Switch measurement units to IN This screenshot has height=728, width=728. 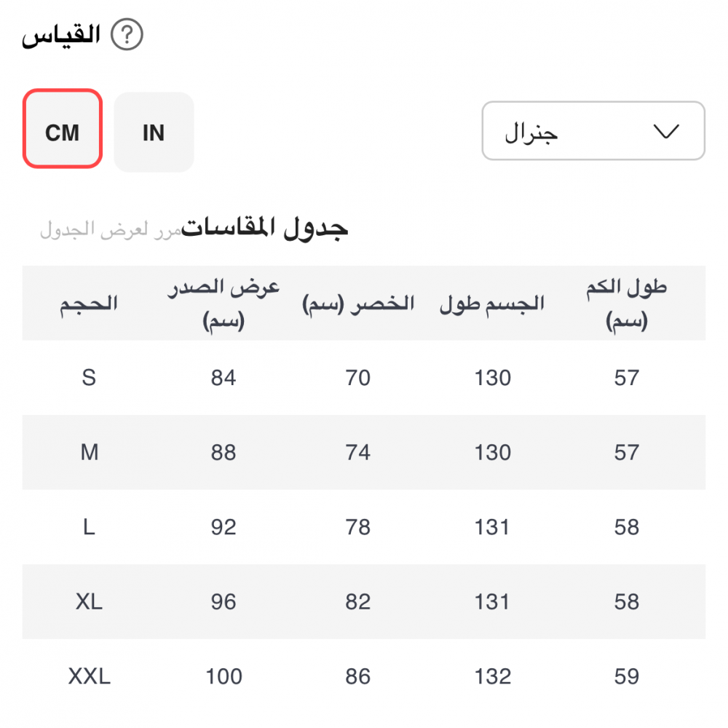tap(154, 132)
